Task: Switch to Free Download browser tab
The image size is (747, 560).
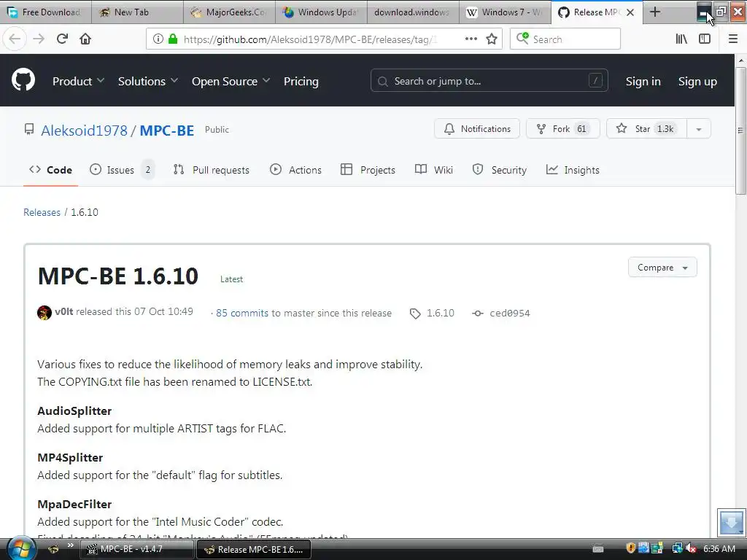Action: 46,12
